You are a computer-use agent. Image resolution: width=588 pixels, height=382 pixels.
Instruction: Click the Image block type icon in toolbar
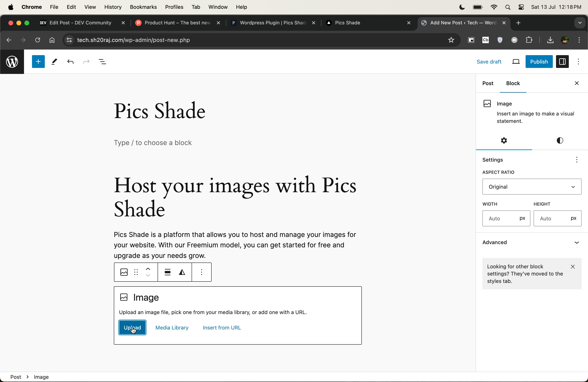[124, 272]
